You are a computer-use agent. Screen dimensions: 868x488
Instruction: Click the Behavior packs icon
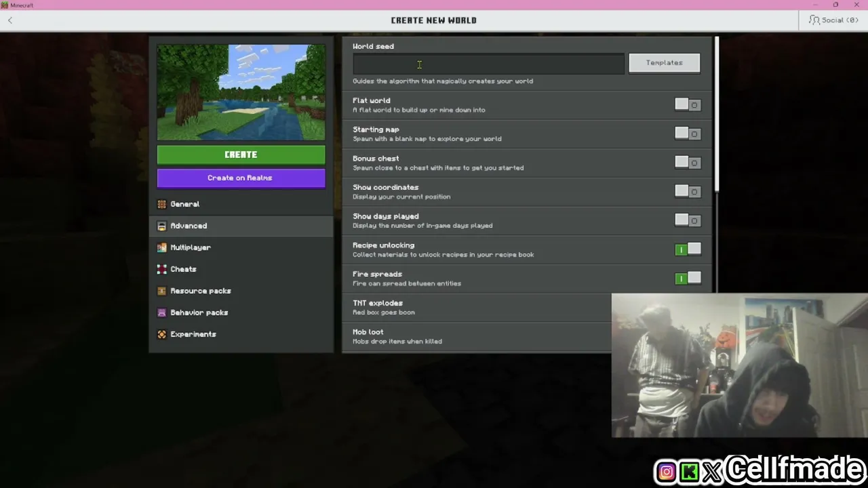(161, 312)
